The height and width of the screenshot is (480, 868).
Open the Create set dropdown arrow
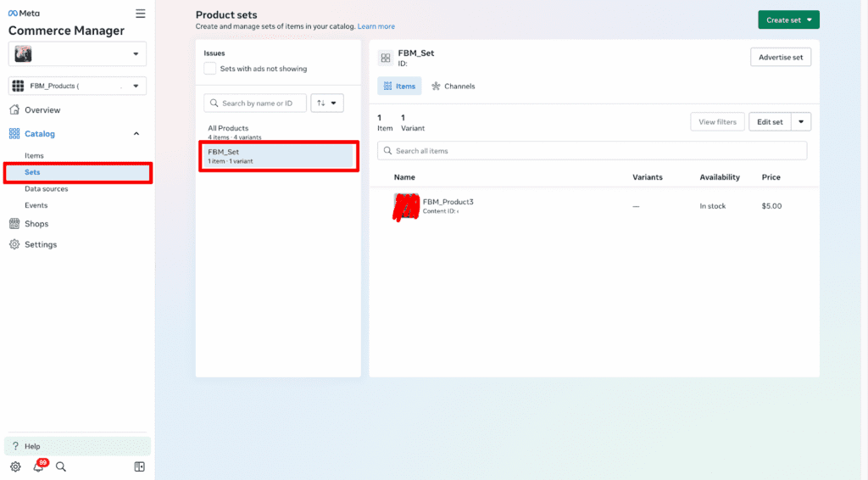pyautogui.click(x=810, y=20)
